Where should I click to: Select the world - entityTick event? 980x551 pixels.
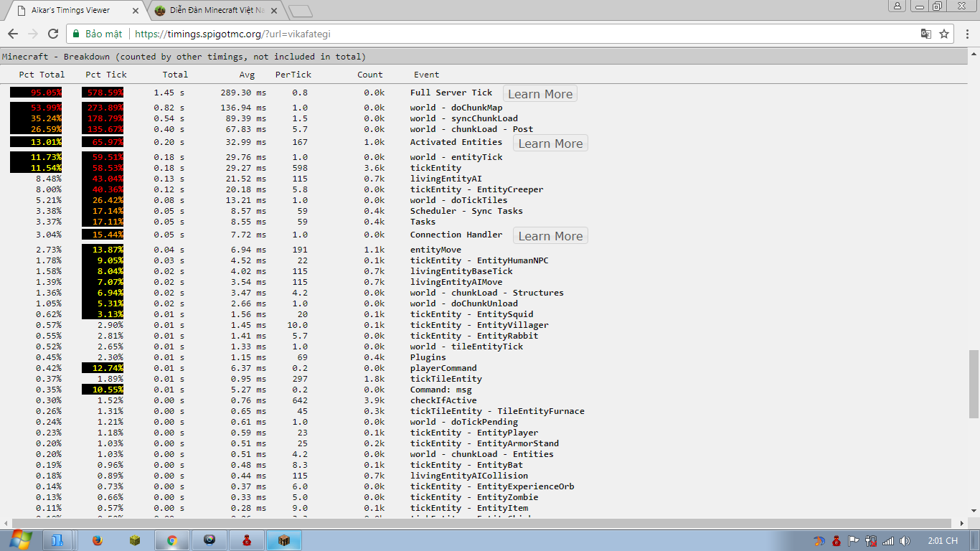(x=456, y=157)
